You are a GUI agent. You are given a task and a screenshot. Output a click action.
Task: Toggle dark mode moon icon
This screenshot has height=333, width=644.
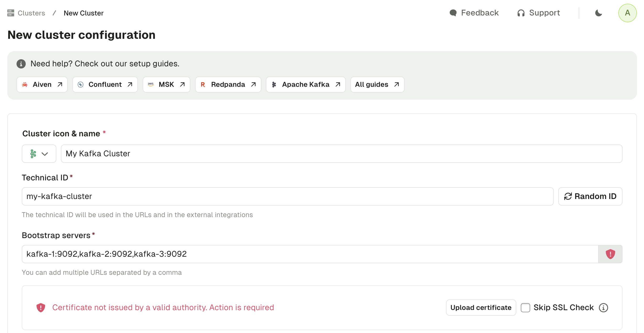click(598, 13)
